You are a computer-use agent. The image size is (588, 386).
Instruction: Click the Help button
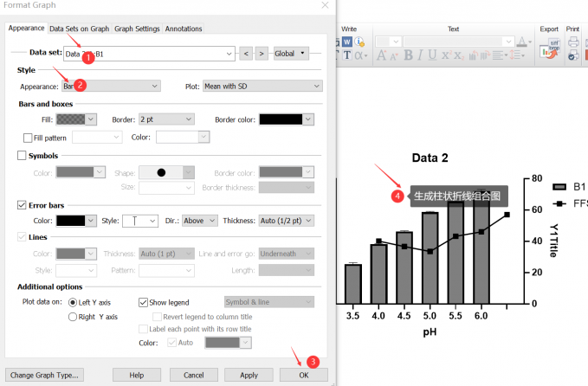[137, 375]
